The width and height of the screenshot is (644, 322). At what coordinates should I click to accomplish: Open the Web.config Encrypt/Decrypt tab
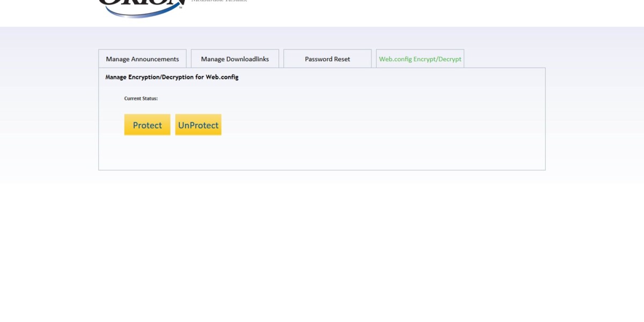coord(420,59)
